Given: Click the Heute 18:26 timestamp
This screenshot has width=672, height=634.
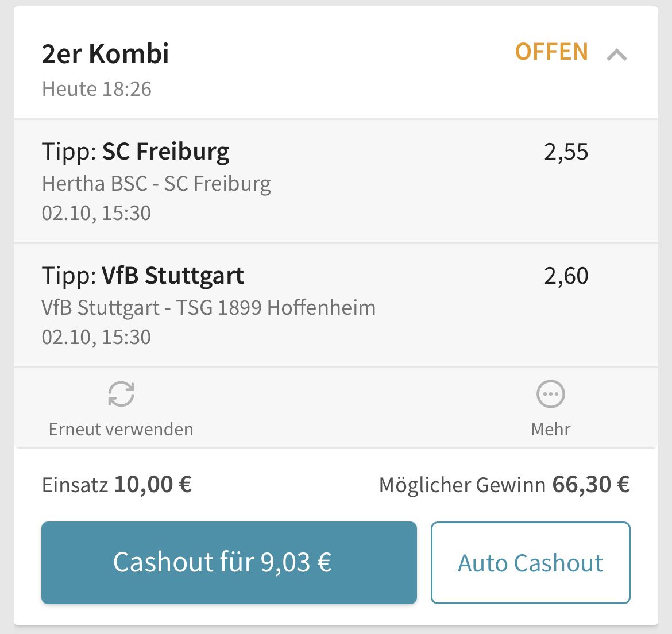Looking at the screenshot, I should [96, 89].
